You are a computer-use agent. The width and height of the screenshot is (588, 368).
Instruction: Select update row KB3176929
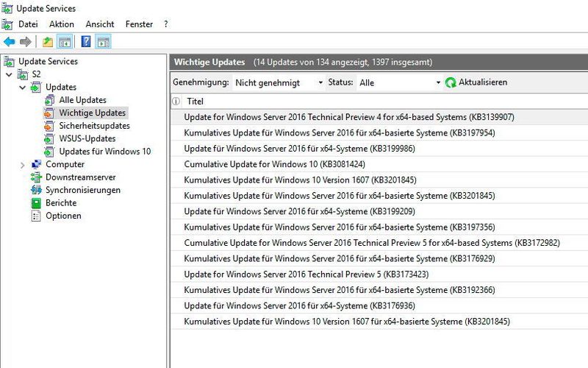coord(379,259)
